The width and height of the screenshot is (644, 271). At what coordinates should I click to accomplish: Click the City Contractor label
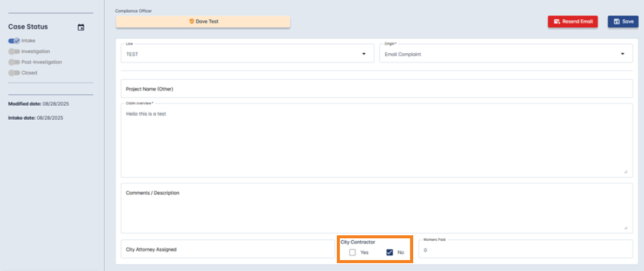pos(357,243)
